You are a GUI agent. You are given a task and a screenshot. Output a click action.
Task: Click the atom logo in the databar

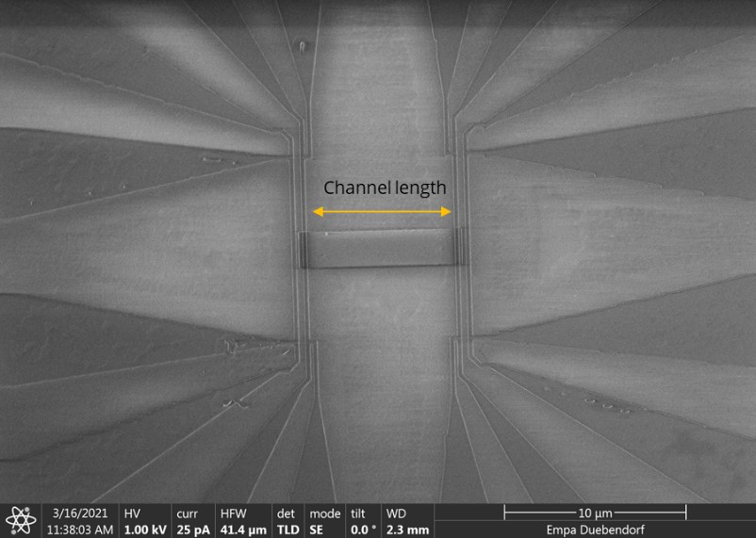pyautogui.click(x=21, y=521)
